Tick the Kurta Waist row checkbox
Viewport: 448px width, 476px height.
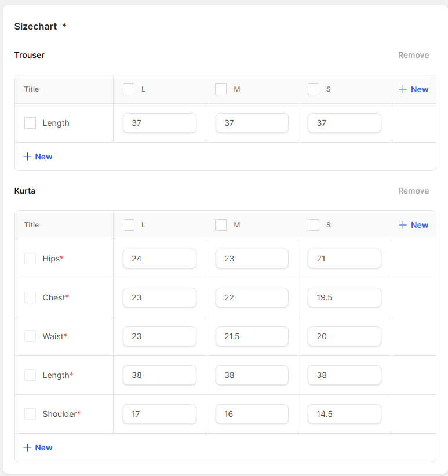tap(30, 336)
